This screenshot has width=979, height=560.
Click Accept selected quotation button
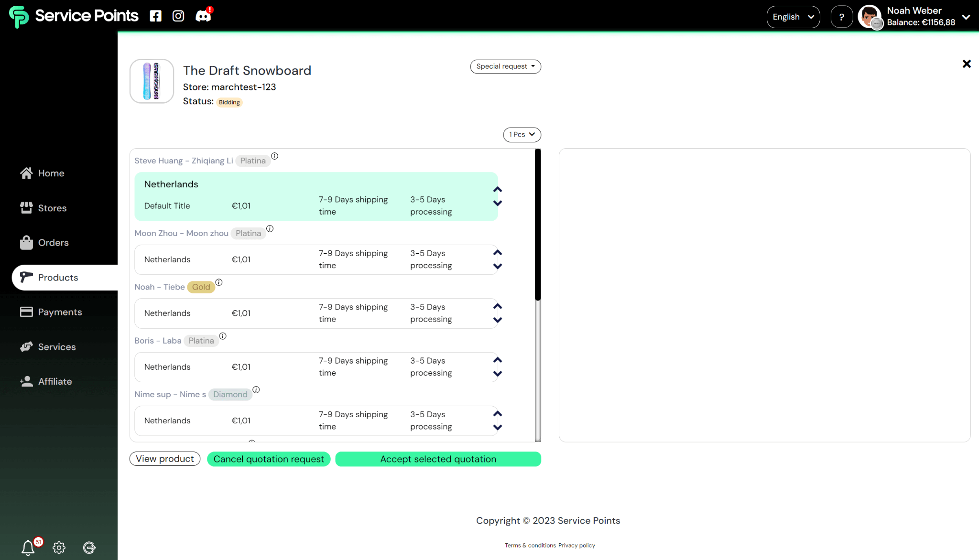[438, 459]
